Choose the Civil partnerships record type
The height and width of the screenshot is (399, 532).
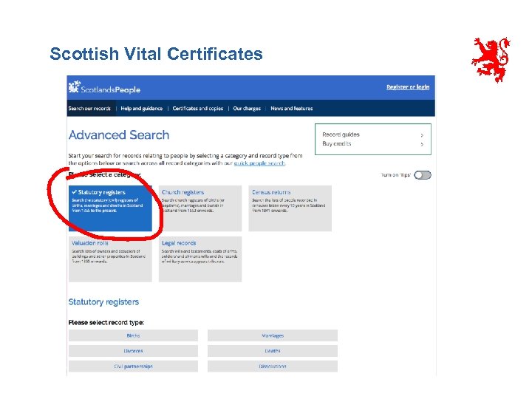133,366
